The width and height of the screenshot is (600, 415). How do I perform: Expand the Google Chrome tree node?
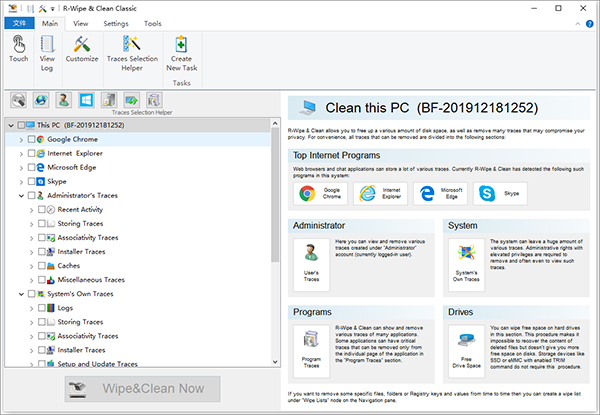click(x=21, y=140)
